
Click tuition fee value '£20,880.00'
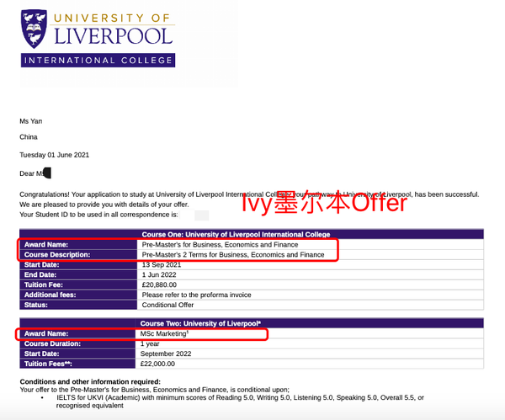point(159,284)
